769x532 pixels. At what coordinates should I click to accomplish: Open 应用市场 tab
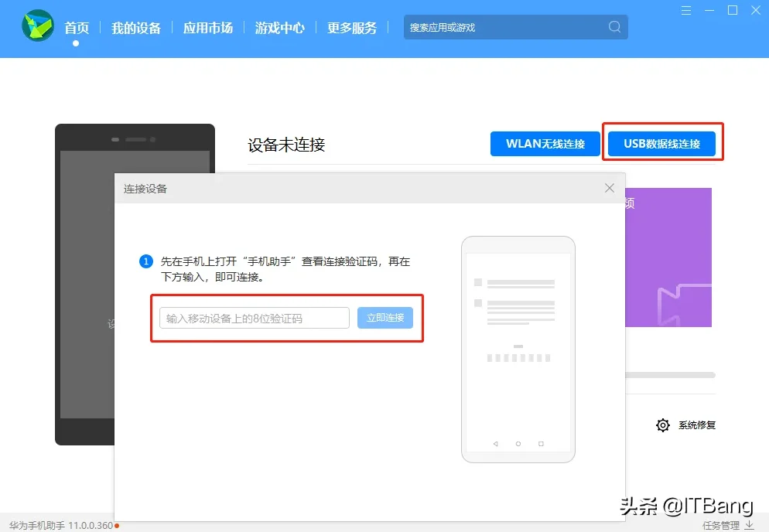pos(208,28)
